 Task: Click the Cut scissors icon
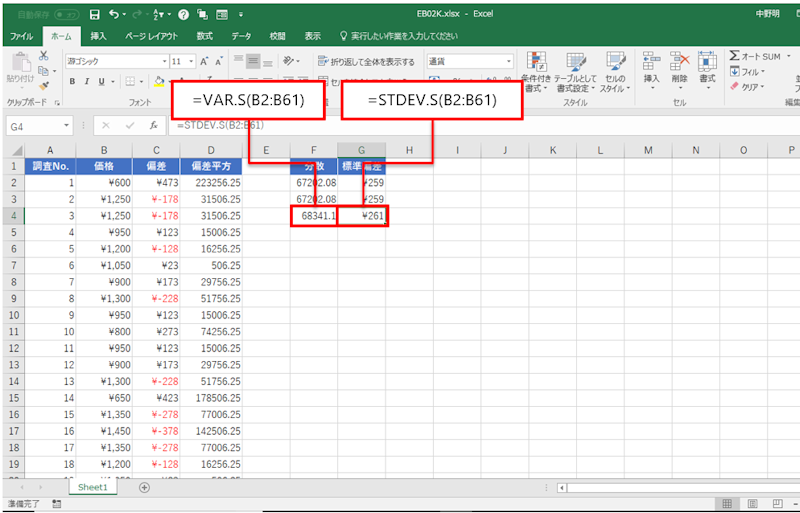44,56
